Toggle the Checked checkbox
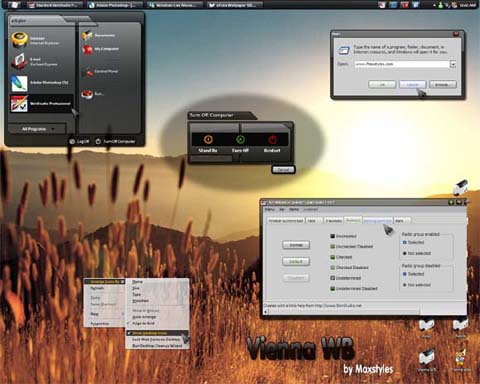 332,257
